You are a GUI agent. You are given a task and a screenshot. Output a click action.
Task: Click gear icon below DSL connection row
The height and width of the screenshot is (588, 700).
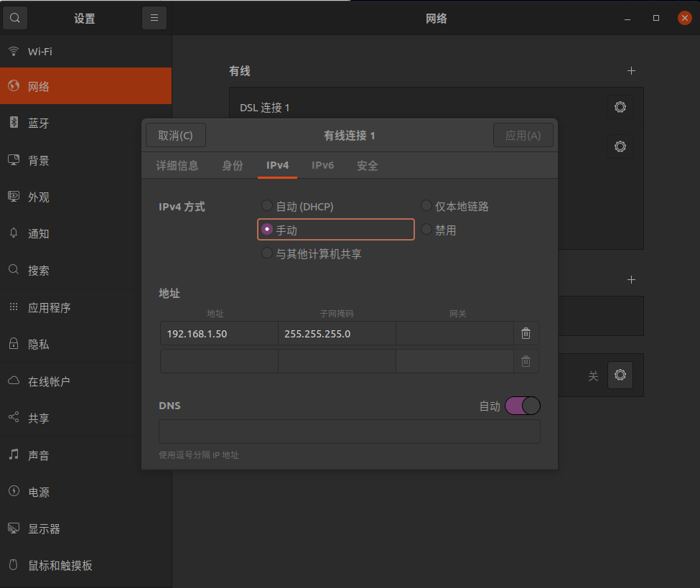620,146
